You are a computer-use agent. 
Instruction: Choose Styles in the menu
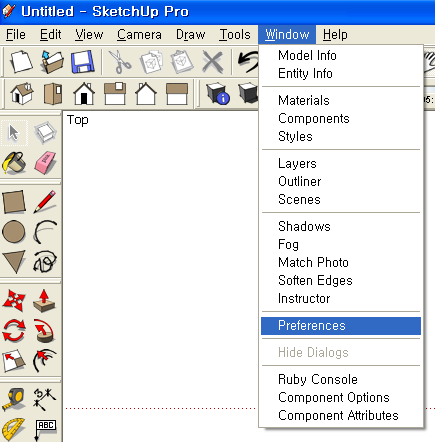(341, 136)
